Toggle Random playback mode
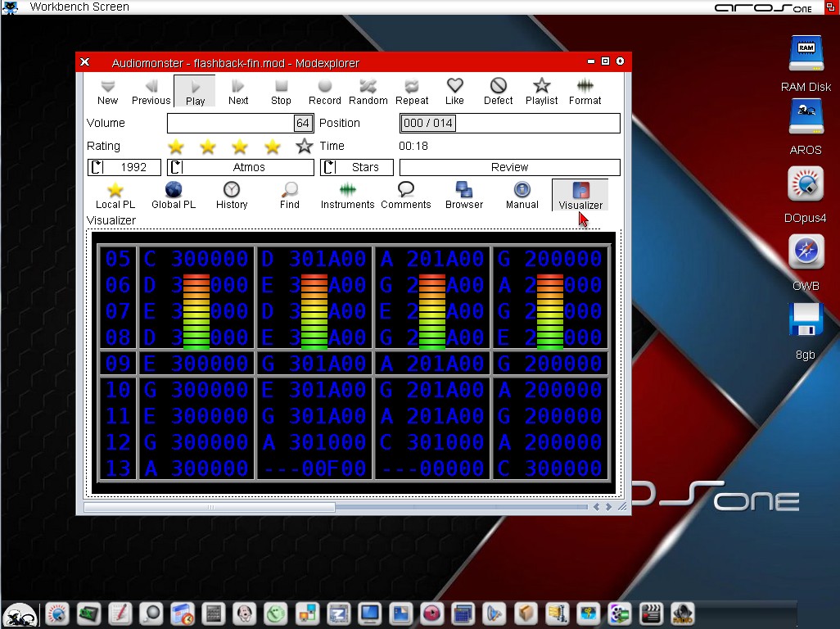 coord(368,91)
